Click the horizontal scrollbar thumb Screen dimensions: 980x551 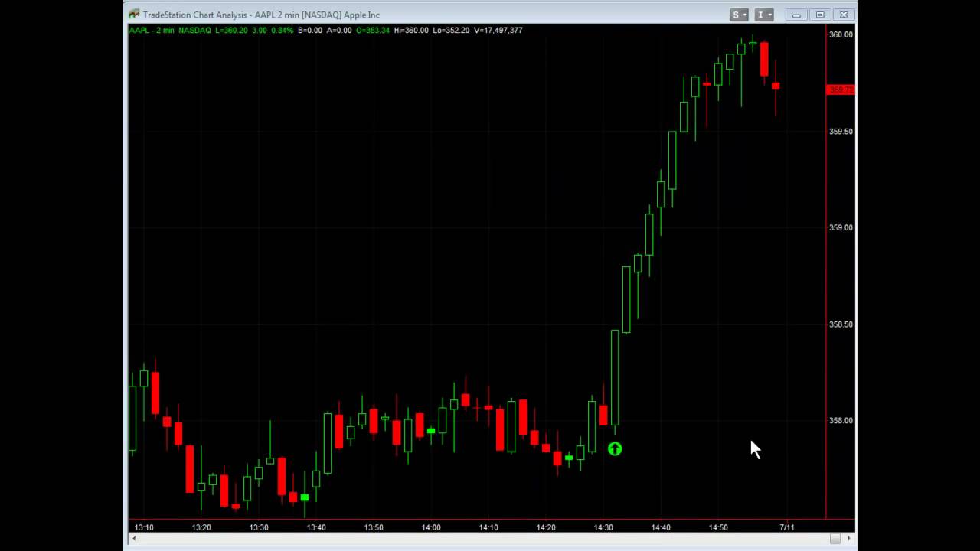click(835, 539)
